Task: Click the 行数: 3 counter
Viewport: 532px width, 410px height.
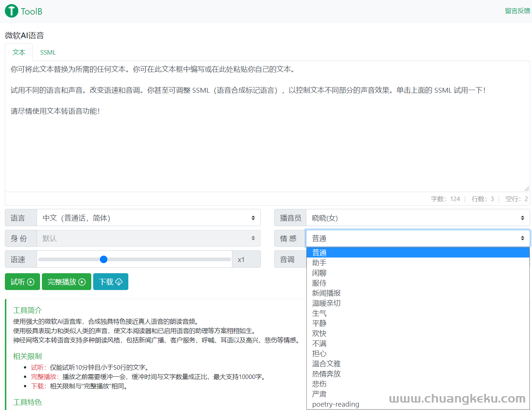Action: point(483,199)
